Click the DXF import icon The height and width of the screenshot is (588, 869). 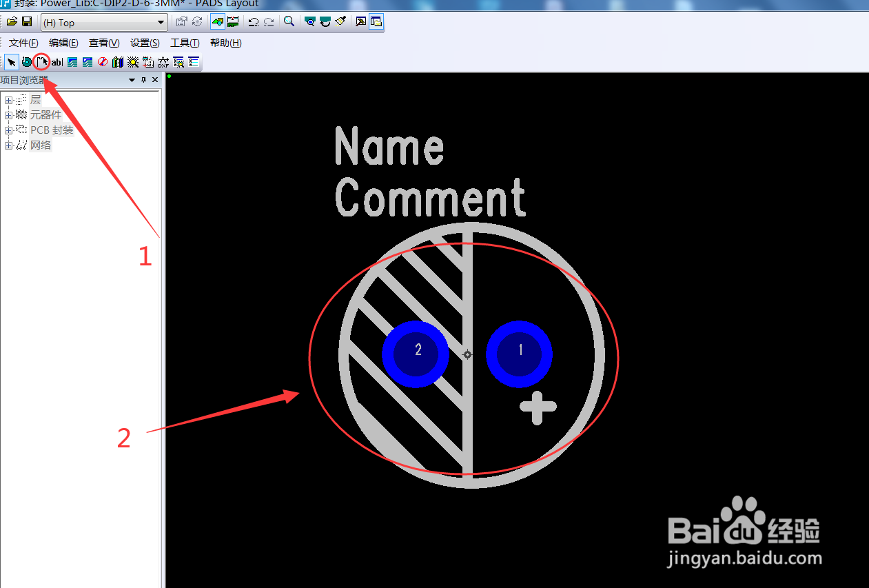(x=163, y=62)
